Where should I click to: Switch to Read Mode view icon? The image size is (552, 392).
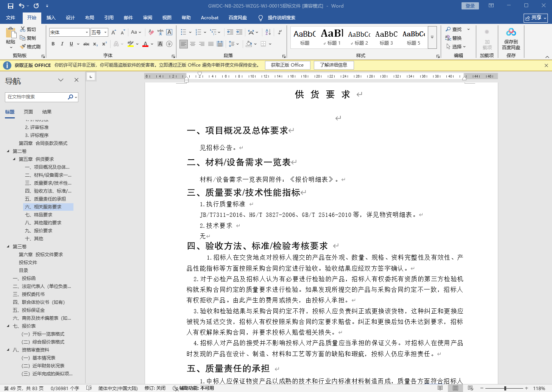pyautogui.click(x=440, y=388)
